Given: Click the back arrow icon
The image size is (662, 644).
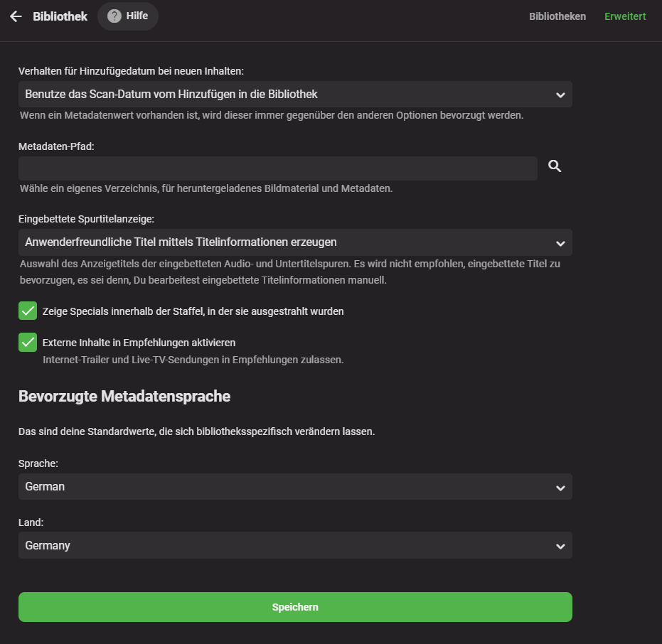Looking at the screenshot, I should (16, 16).
